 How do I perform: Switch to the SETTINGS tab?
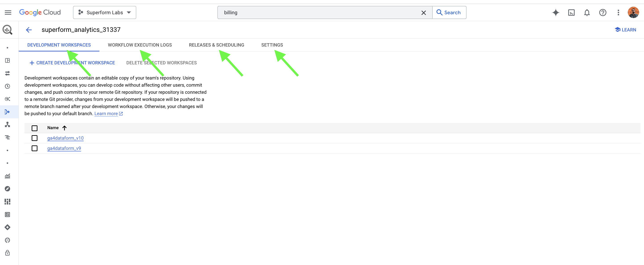pyautogui.click(x=271, y=45)
